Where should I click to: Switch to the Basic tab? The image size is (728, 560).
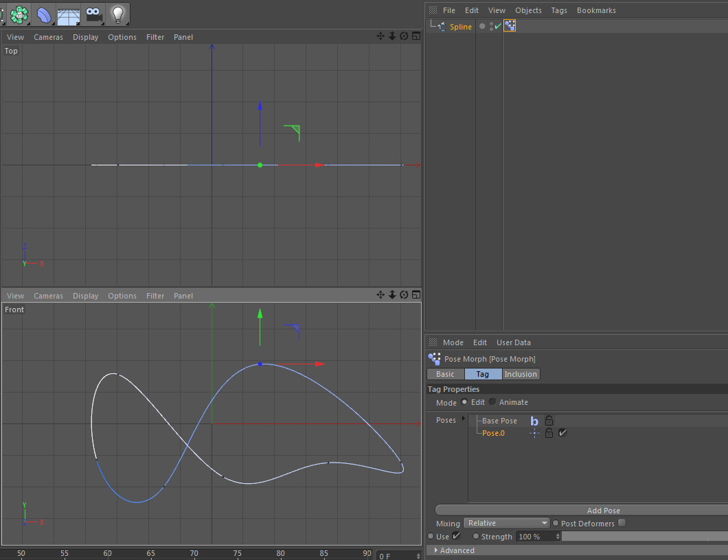click(445, 374)
